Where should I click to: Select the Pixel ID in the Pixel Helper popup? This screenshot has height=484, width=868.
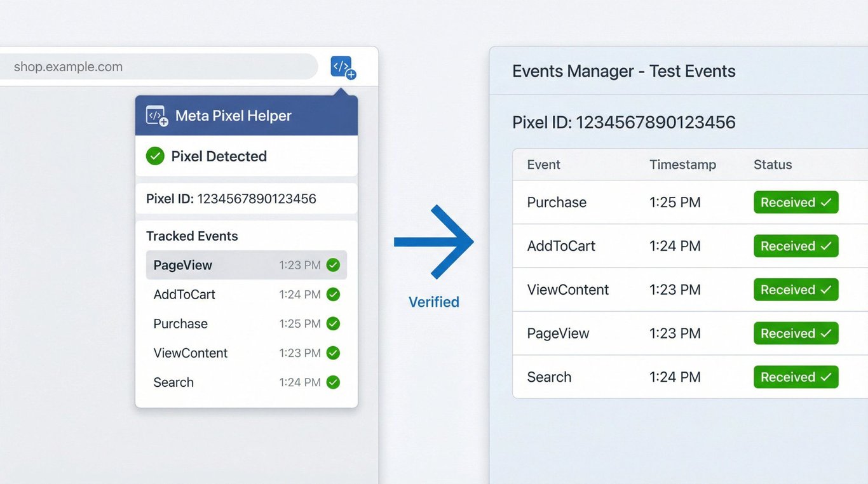click(x=231, y=199)
